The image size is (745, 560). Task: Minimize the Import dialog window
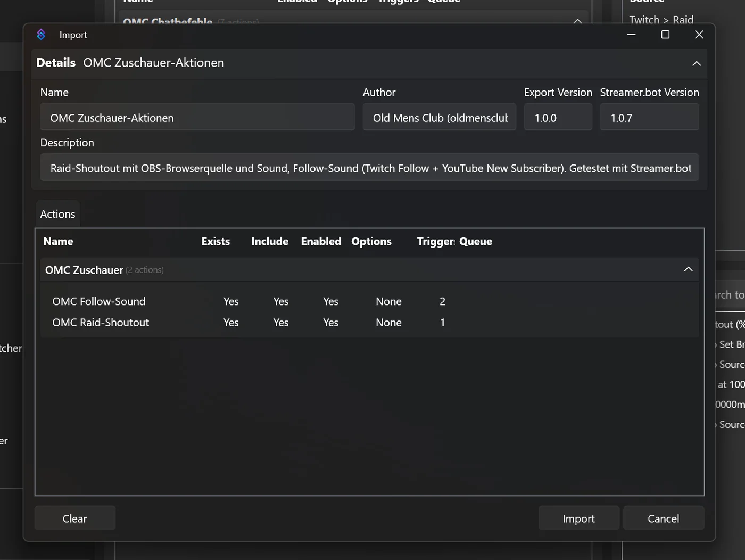point(632,35)
